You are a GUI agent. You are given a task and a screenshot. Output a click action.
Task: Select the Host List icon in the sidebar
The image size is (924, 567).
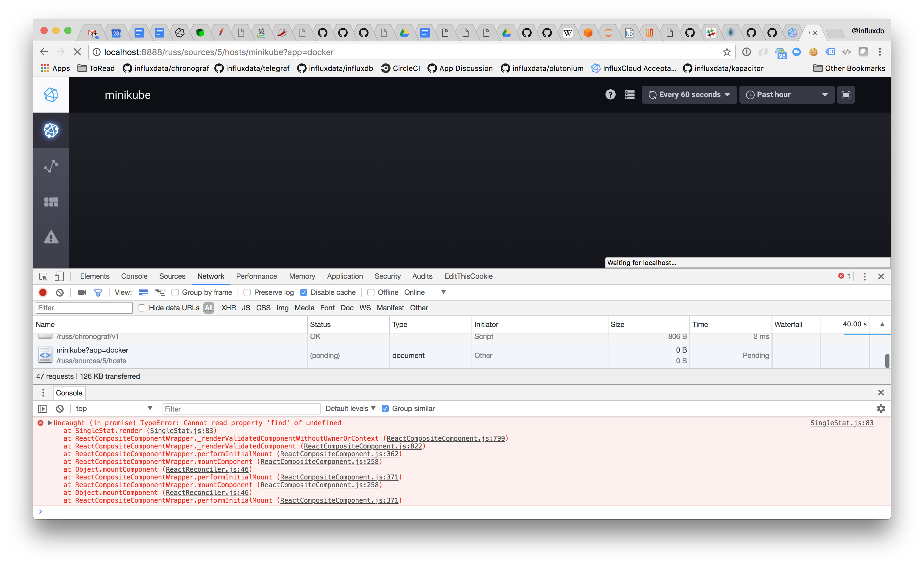(51, 131)
